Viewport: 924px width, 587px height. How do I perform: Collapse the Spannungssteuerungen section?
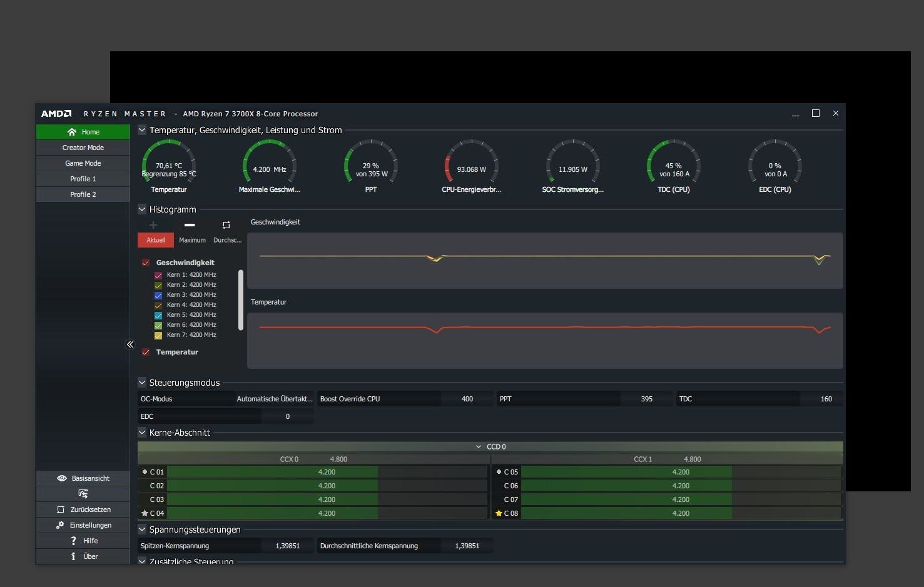(x=142, y=529)
